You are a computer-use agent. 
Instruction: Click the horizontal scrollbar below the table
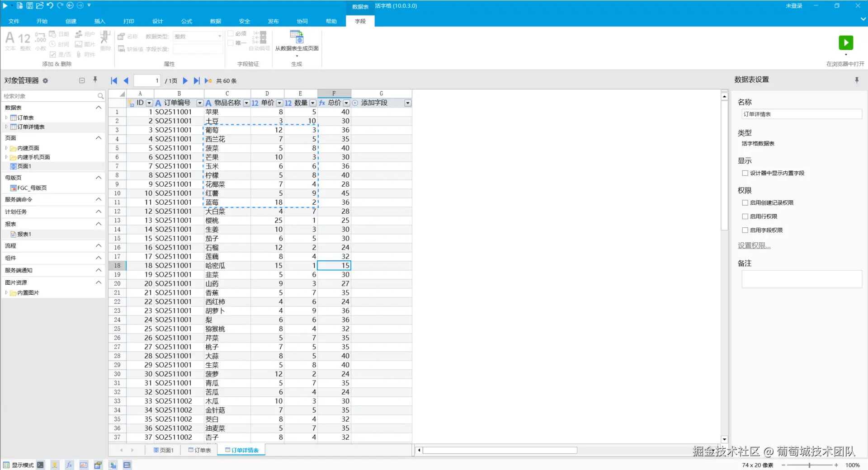pos(500,450)
